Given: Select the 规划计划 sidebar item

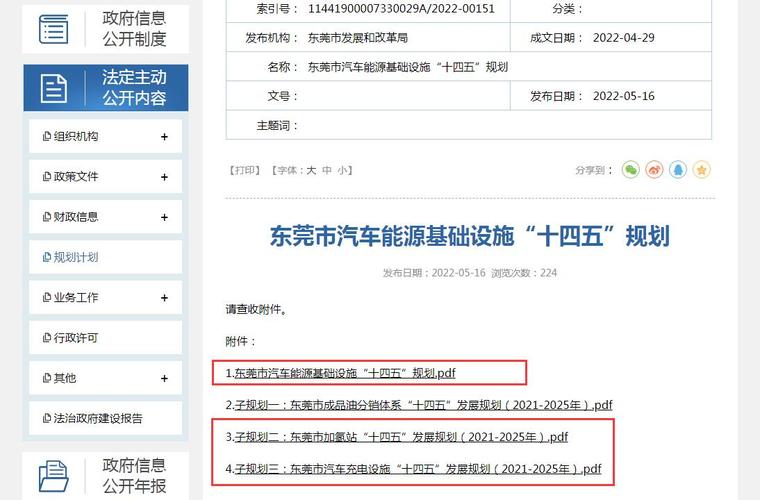Looking at the screenshot, I should (105, 257).
